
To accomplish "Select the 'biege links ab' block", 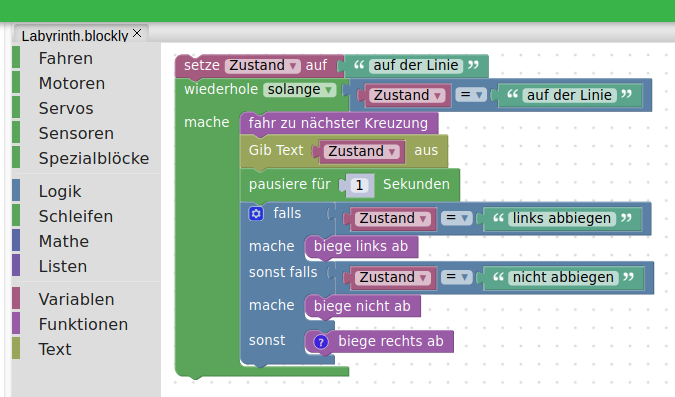I will [361, 247].
